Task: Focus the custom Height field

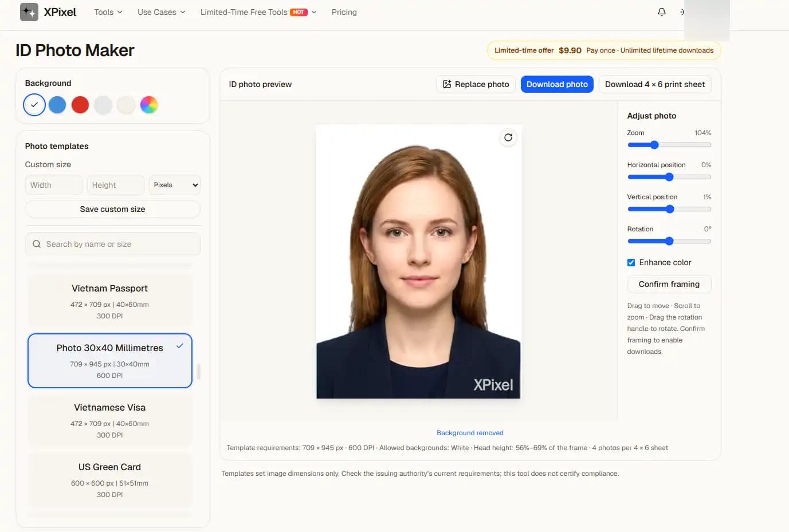Action: (116, 185)
